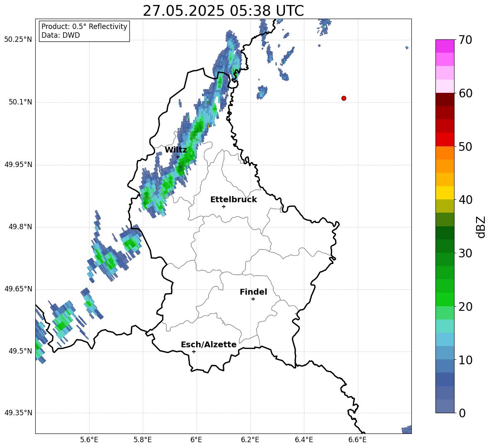Click the 'Product: 0.5° Reflectivity' text
This screenshot has width=491, height=448.
pyautogui.click(x=84, y=27)
